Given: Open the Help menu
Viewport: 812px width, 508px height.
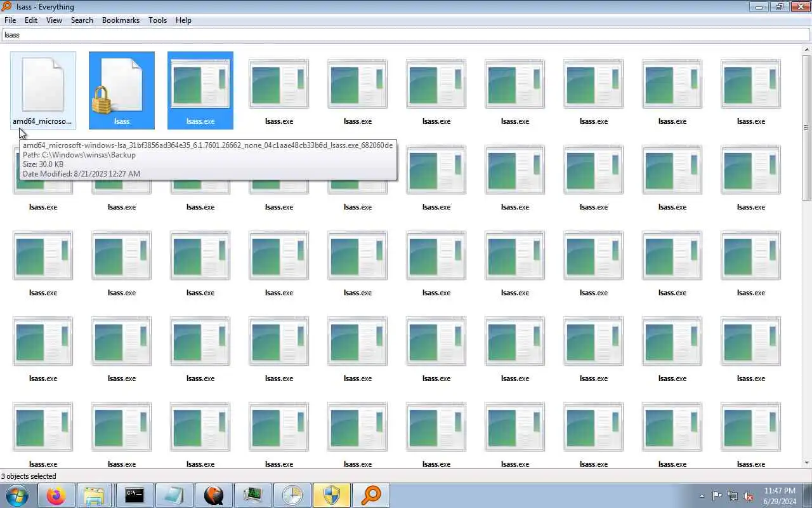Looking at the screenshot, I should point(183,20).
